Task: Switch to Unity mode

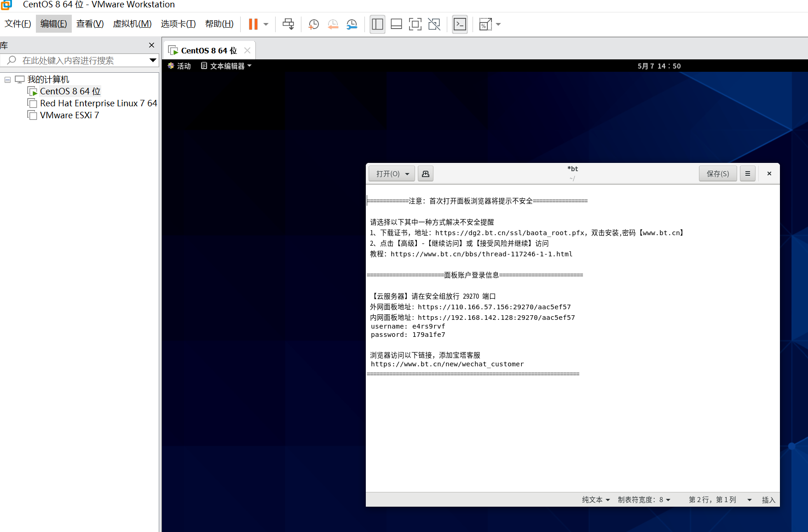Action: point(434,24)
